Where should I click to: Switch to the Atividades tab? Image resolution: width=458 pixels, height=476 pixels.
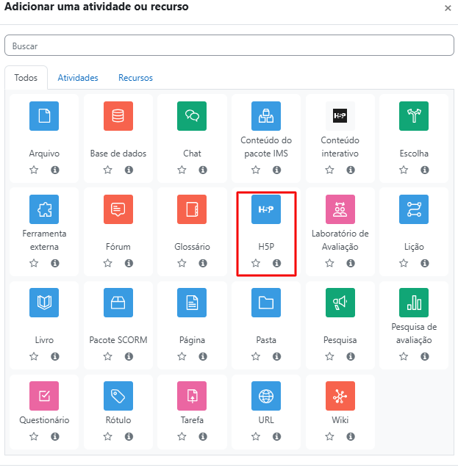pyautogui.click(x=78, y=78)
